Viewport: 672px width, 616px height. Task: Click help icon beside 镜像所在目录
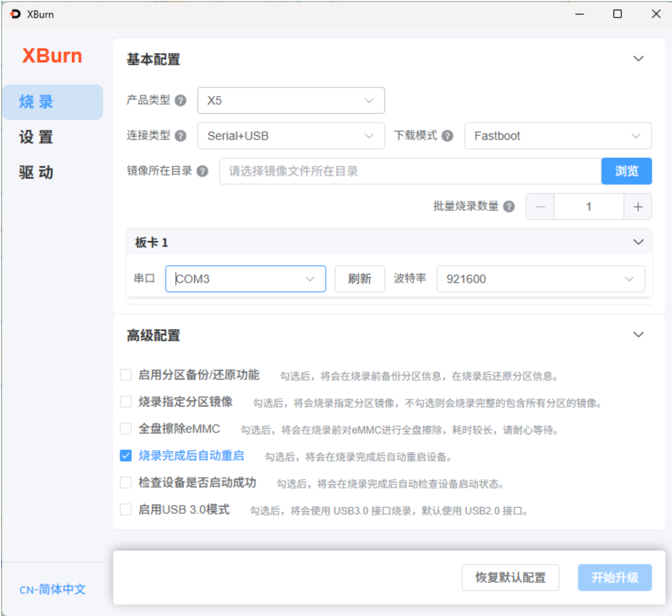tap(203, 171)
